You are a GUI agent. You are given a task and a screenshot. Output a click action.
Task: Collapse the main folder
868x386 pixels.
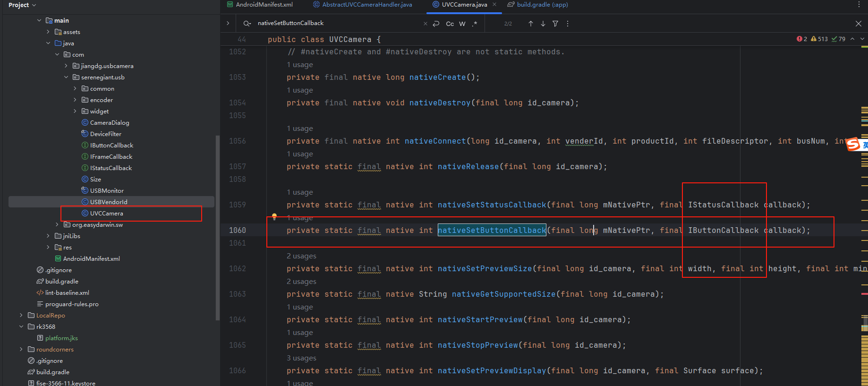click(x=39, y=21)
